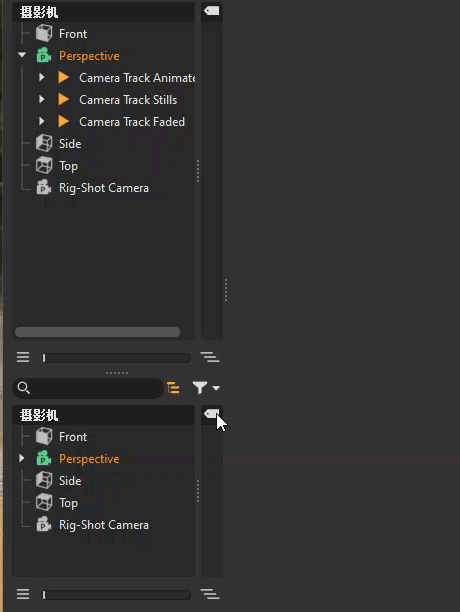This screenshot has height=612, width=460.
Task: Toggle the orange hierarchy view icon
Action: click(x=173, y=388)
